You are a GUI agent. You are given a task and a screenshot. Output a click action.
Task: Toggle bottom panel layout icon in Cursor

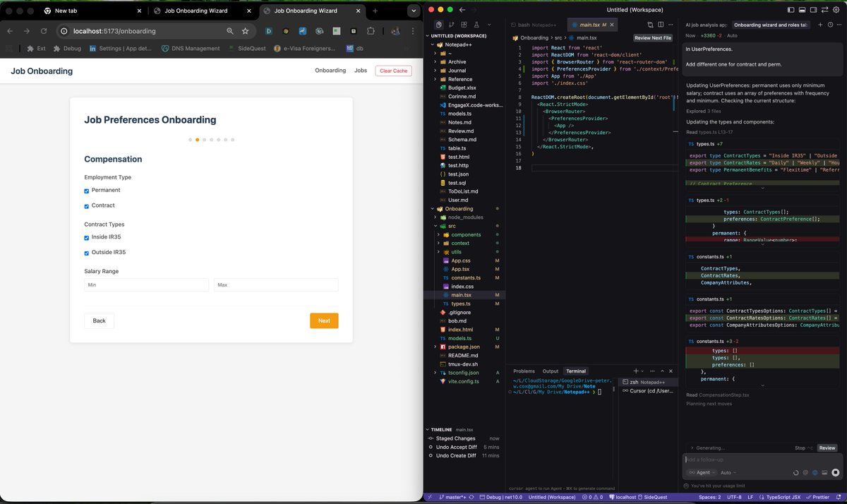tap(802, 10)
